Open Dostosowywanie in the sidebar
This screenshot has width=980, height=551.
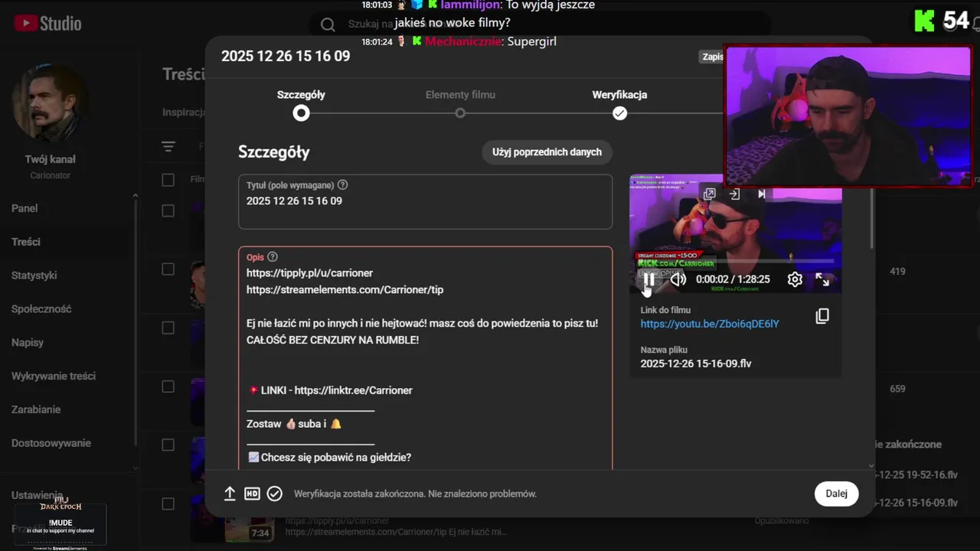(x=51, y=443)
